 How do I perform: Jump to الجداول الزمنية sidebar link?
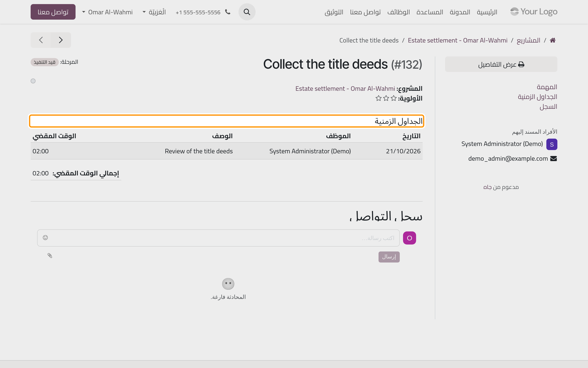[x=537, y=97]
